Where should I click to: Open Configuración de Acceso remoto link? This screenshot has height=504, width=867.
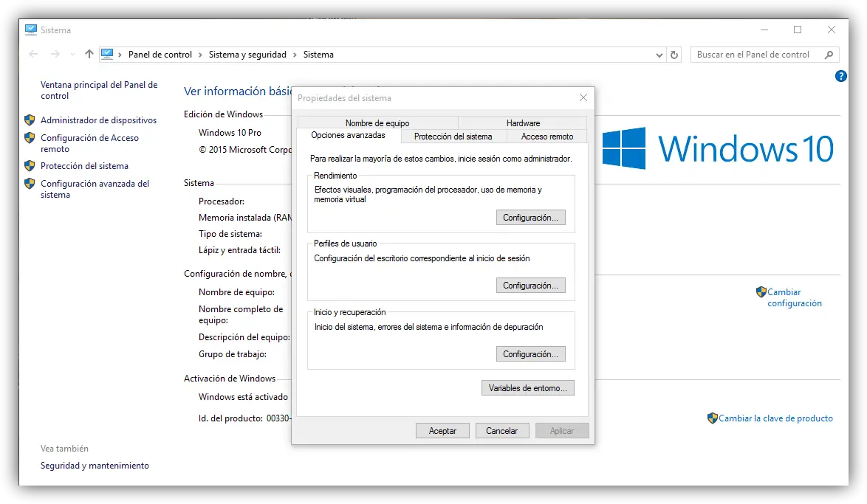pyautogui.click(x=89, y=143)
